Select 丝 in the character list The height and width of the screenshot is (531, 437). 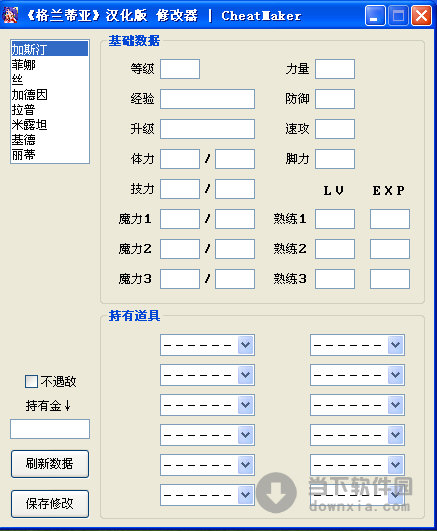(x=50, y=79)
